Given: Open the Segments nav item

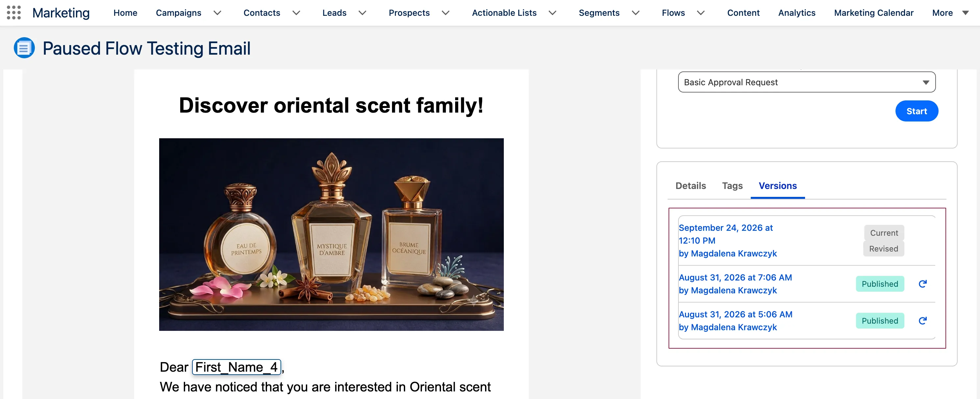Looking at the screenshot, I should [599, 13].
